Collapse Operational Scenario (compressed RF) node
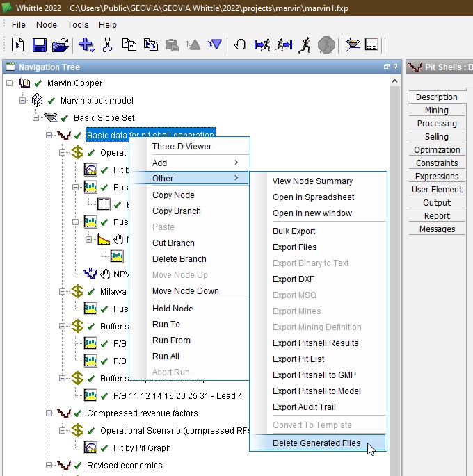Image resolution: width=473 pixels, height=476 pixels. tap(62, 430)
